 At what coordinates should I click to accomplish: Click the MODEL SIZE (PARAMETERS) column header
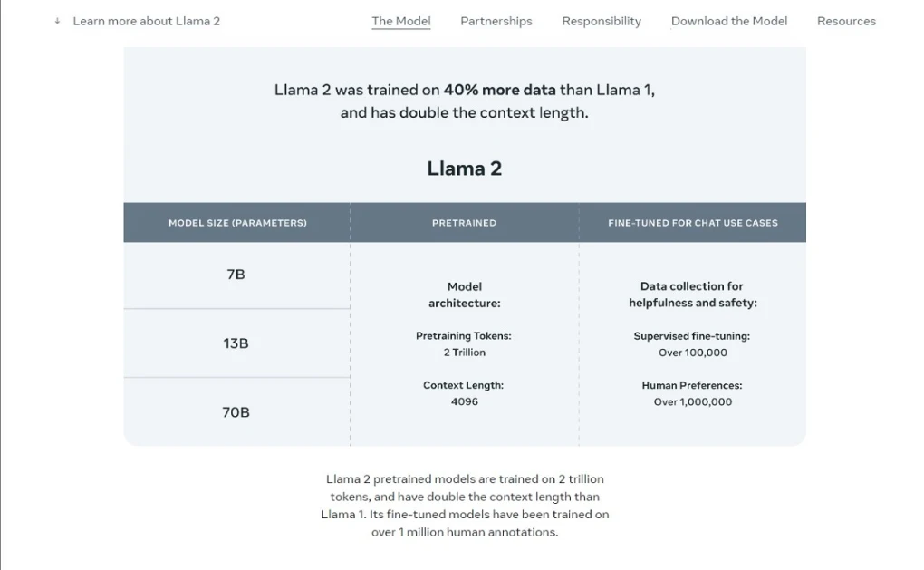coord(236,222)
